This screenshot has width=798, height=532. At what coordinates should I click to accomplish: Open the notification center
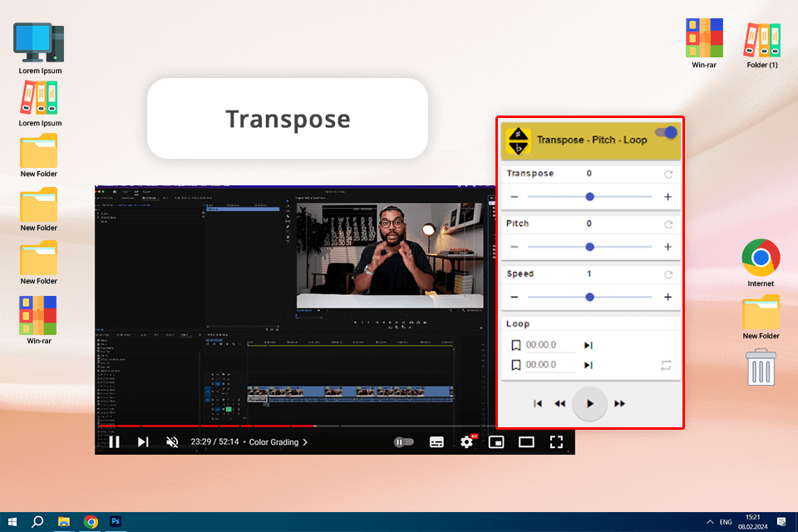click(781, 522)
